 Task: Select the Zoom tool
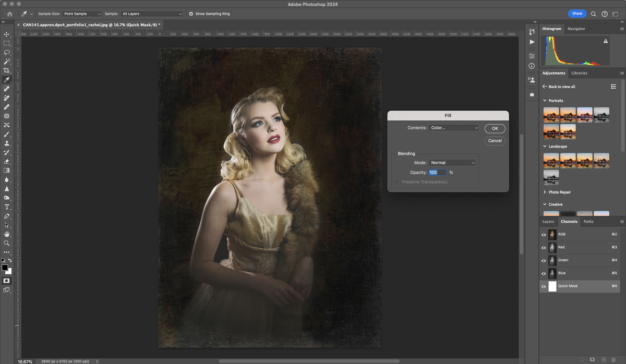point(7,244)
